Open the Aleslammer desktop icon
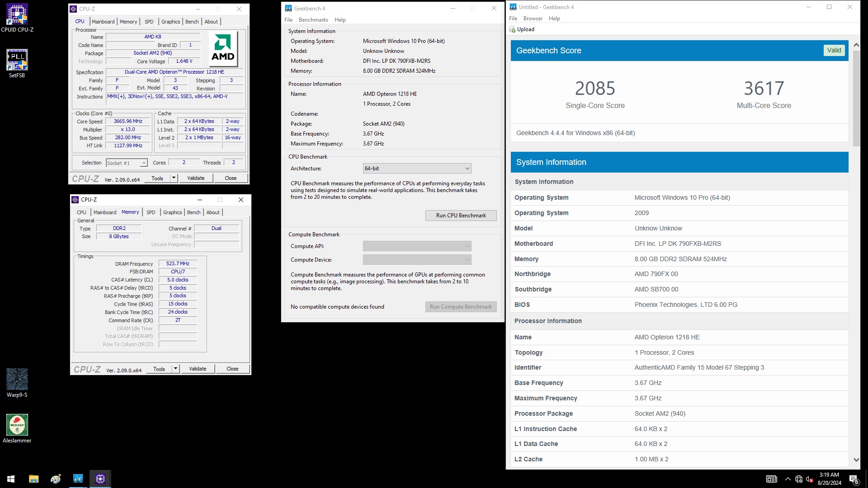Screen dimensions: 868x488 pos(17,428)
